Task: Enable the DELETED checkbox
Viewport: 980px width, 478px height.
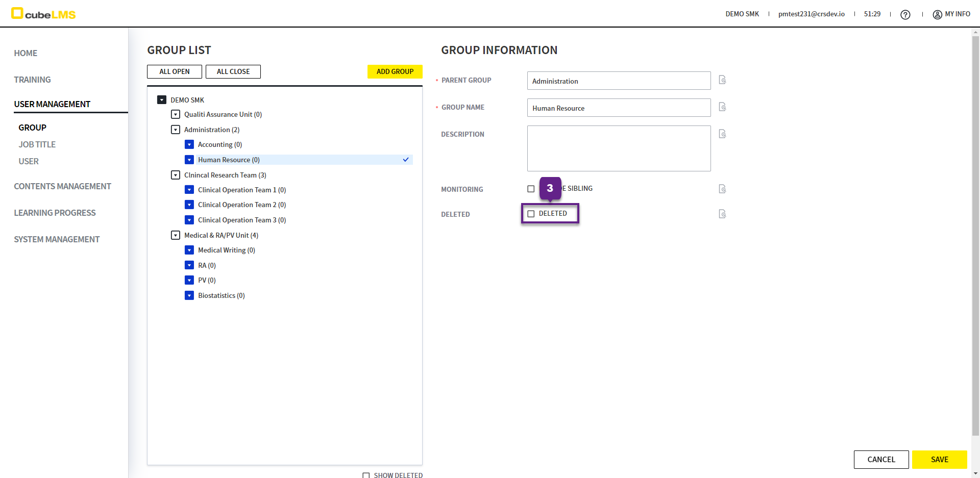Action: (531, 214)
